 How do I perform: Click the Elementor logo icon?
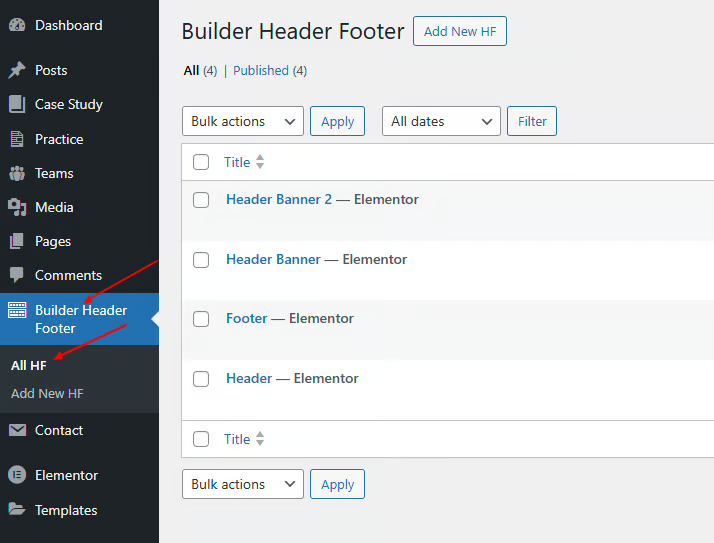pyautogui.click(x=17, y=475)
